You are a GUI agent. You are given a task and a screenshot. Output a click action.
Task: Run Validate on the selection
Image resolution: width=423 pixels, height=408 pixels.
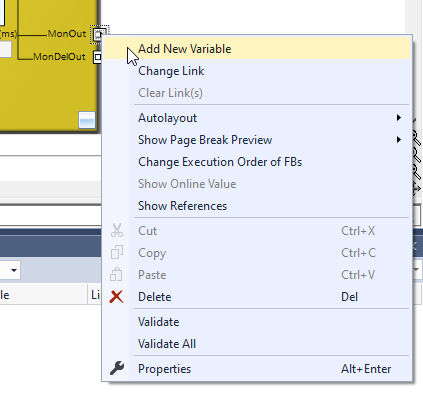[257, 322]
